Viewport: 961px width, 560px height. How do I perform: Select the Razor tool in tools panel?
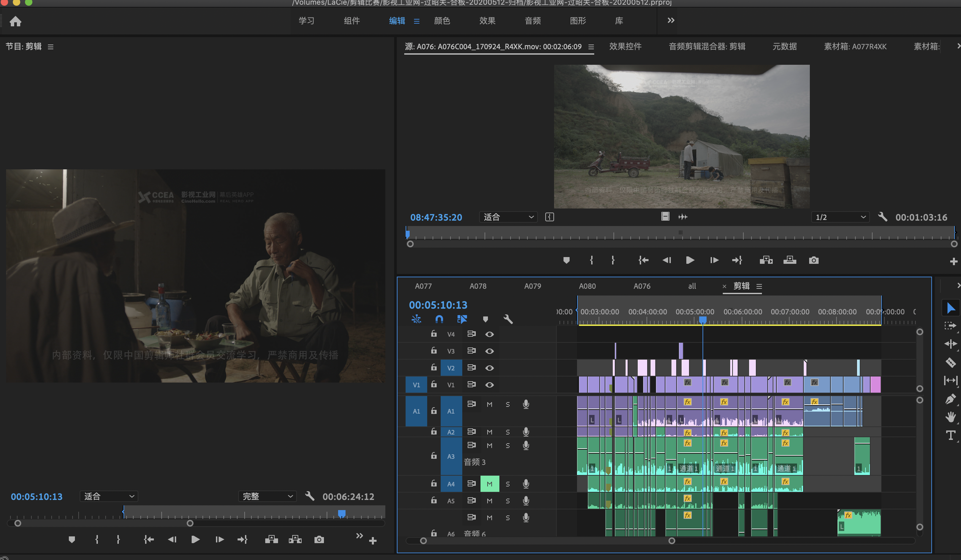(950, 362)
